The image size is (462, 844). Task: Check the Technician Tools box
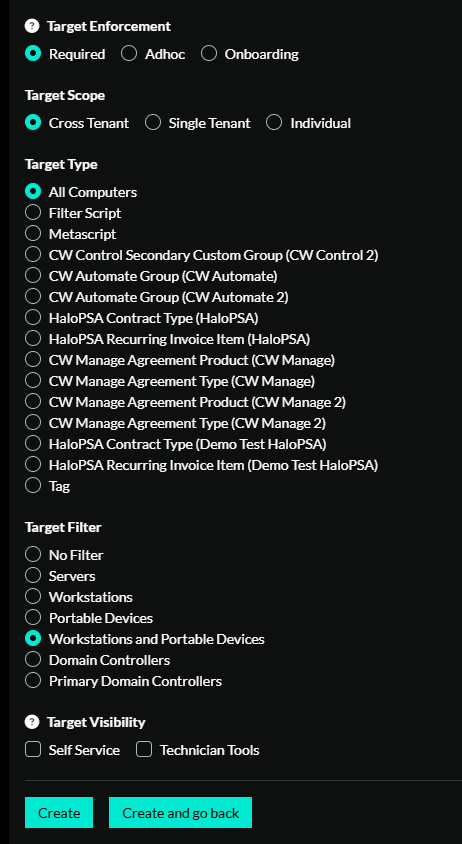point(144,749)
